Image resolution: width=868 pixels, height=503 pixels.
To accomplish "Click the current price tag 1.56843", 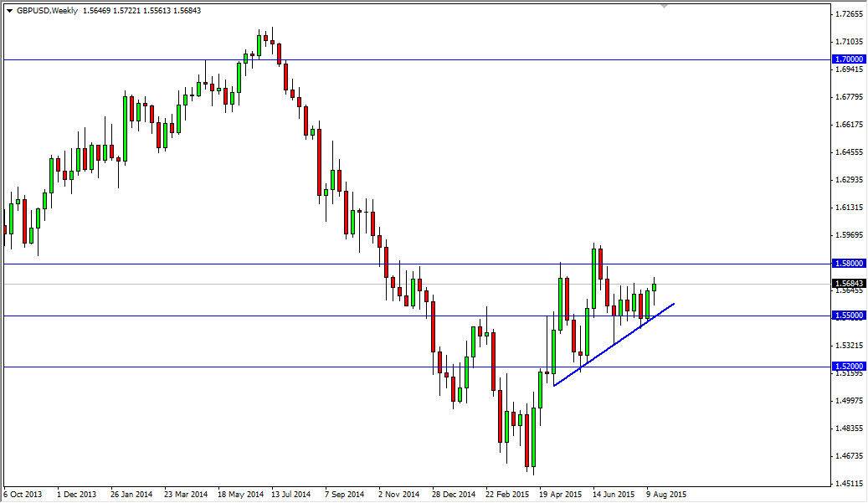I will (848, 285).
